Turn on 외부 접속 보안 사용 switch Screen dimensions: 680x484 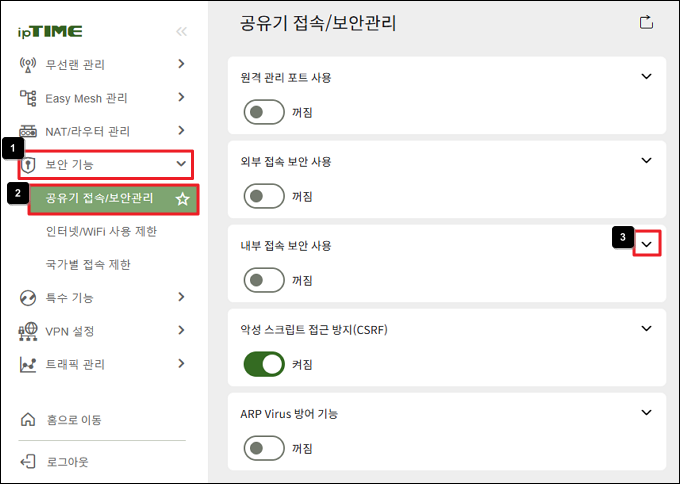click(x=264, y=196)
